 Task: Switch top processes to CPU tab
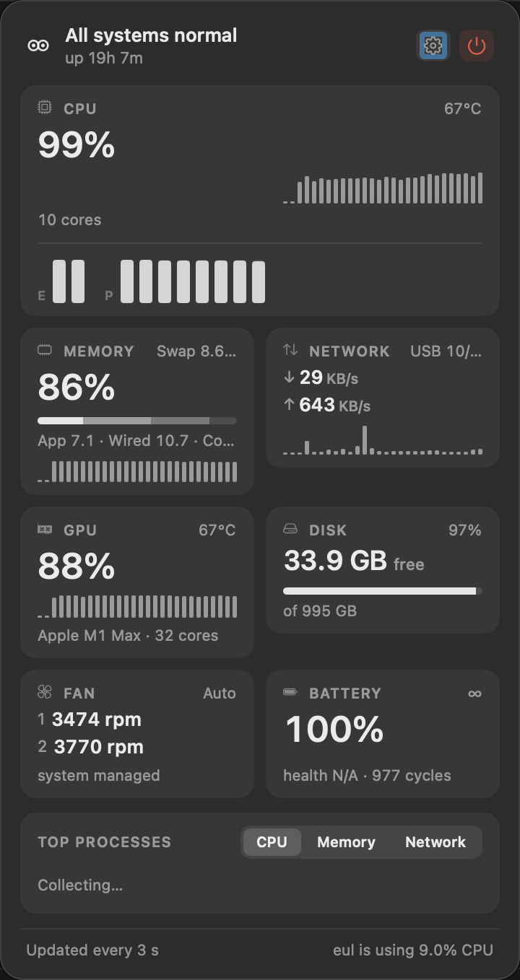(272, 842)
